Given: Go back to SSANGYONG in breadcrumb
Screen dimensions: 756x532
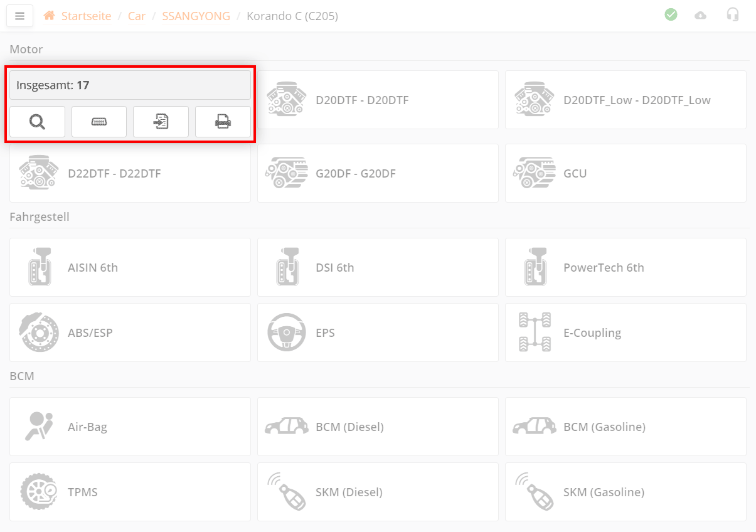Looking at the screenshot, I should point(196,16).
